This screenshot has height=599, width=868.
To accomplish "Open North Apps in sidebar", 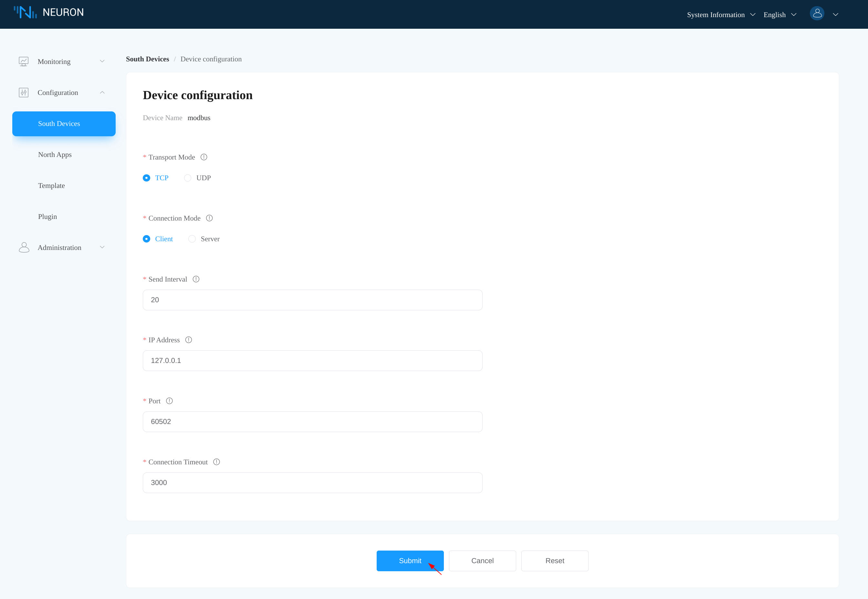I will 55,155.
